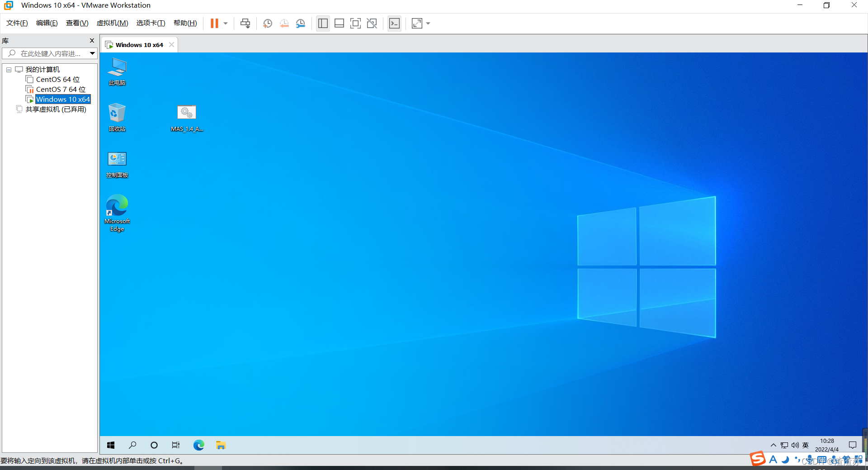Open the guest notification center
The image size is (868, 470).
[x=853, y=445]
